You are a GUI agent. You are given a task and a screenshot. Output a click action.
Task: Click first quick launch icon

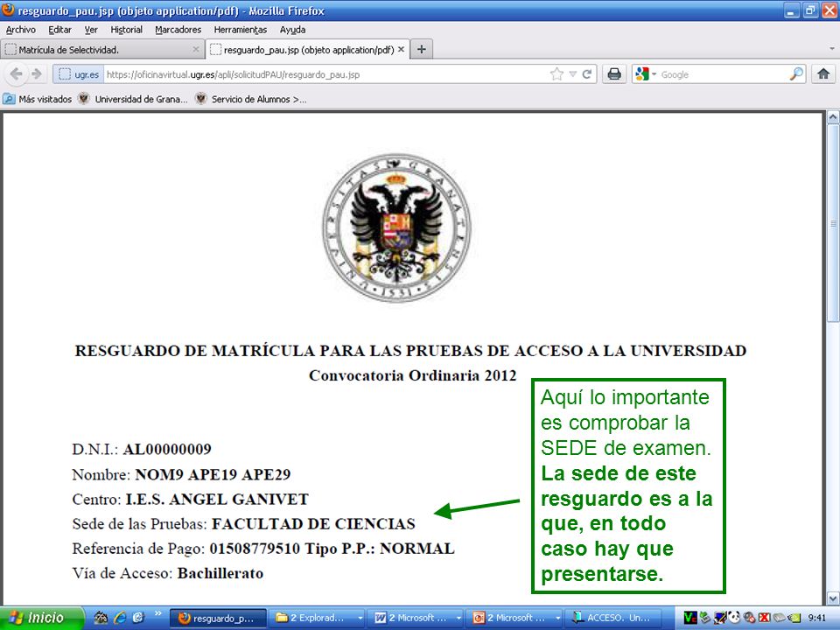pyautogui.click(x=101, y=618)
